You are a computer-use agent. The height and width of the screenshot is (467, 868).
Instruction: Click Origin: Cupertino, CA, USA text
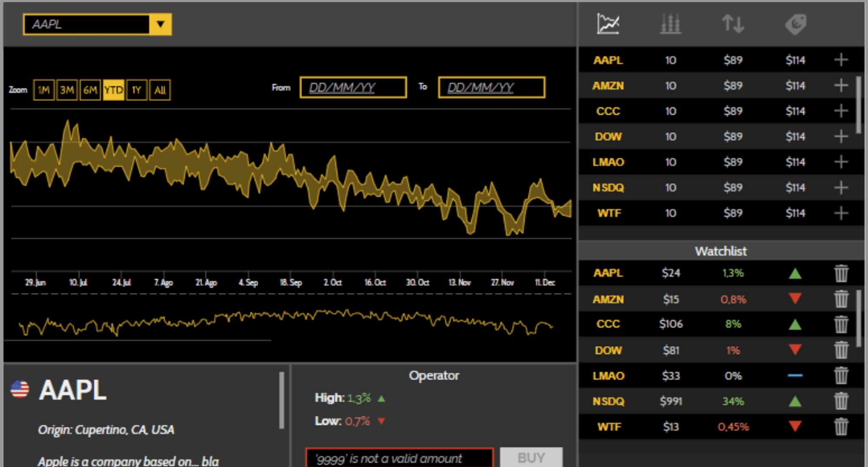click(106, 430)
